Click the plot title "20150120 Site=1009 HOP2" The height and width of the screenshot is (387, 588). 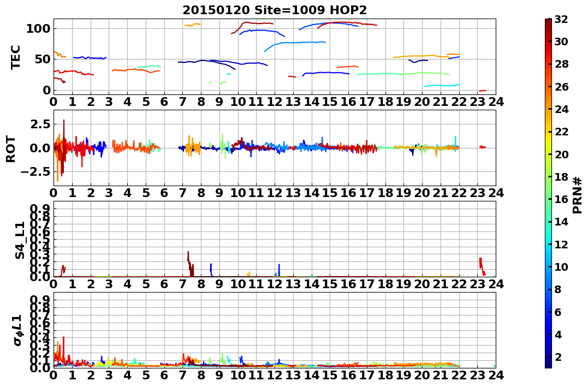pos(275,10)
